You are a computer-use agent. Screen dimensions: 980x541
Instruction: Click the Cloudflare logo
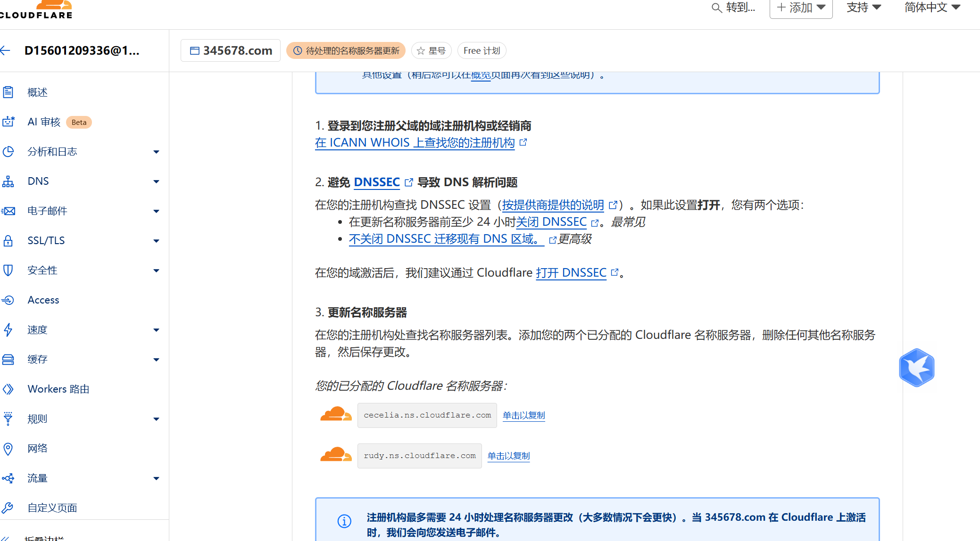pos(36,9)
